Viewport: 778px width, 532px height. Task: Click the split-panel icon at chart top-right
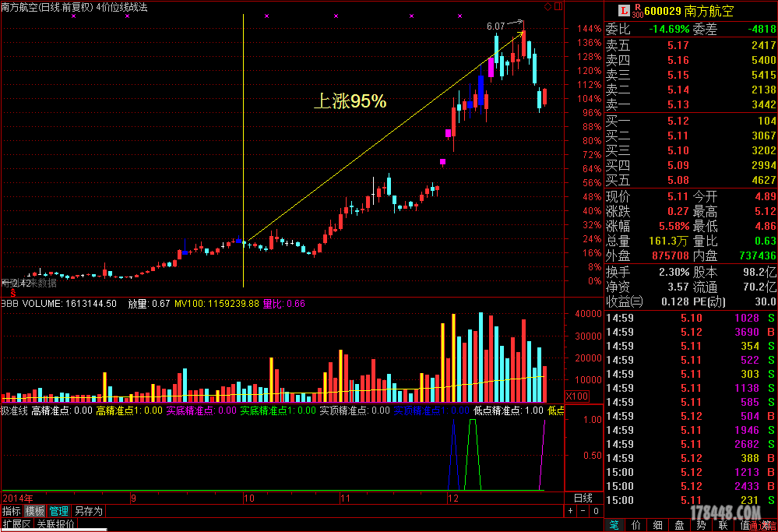point(557,6)
